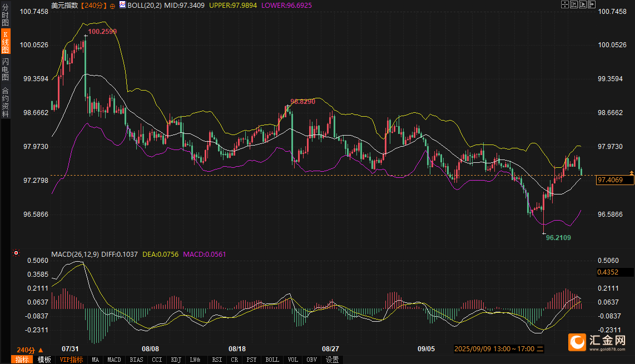Image resolution: width=635 pixels, height=364 pixels.
Task: Switch to the 模板 tab
Action: [x=44, y=360]
